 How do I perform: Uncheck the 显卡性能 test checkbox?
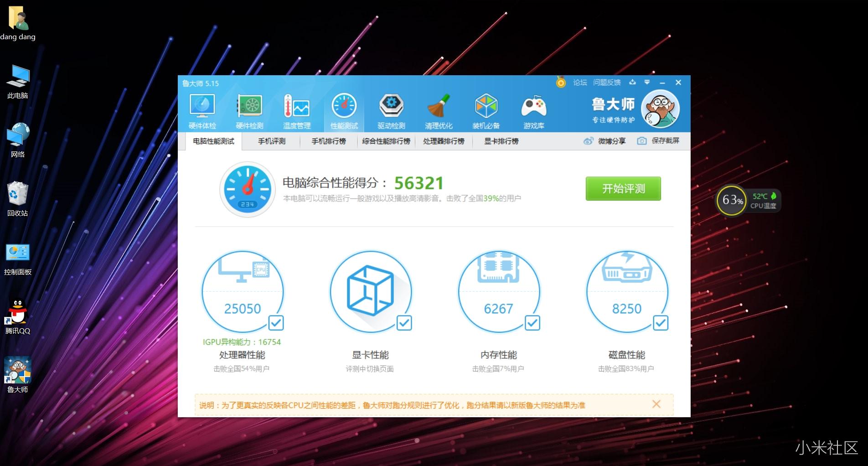(404, 323)
